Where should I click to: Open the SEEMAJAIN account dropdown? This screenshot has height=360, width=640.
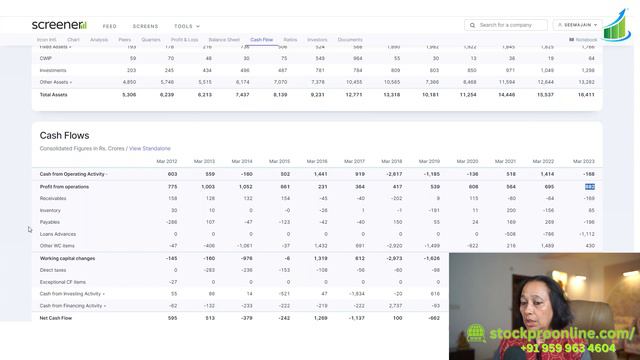577,25
